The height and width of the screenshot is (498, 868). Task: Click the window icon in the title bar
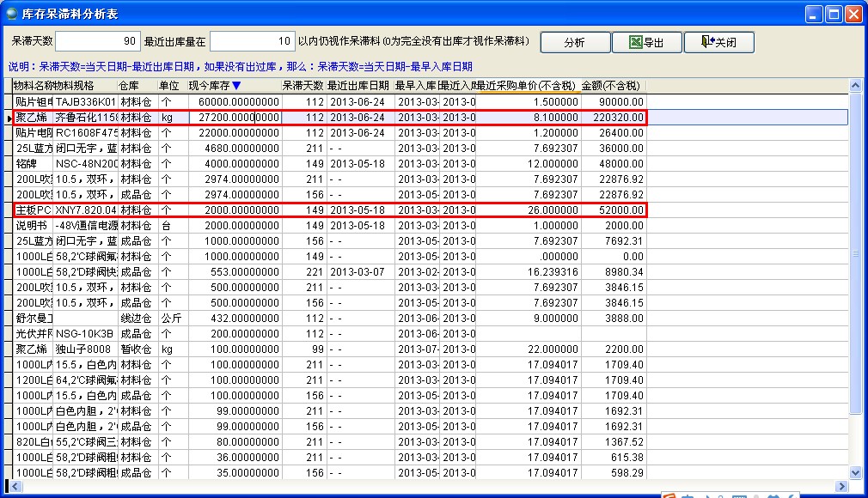(x=11, y=13)
